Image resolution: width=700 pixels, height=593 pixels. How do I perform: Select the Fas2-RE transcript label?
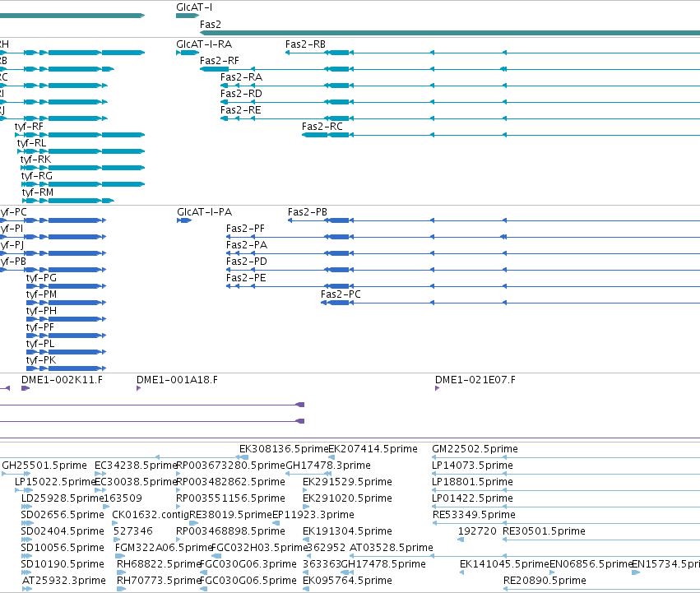coord(241,110)
